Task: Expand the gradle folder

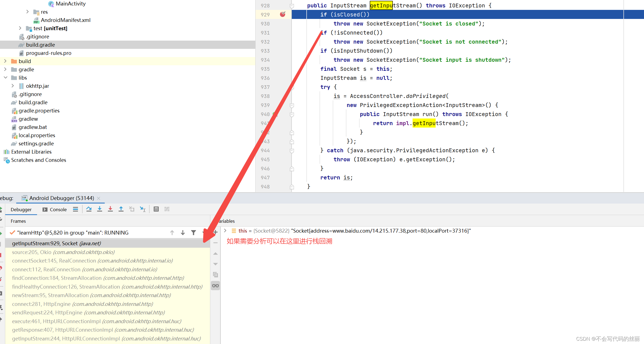Action: pyautogui.click(x=5, y=69)
